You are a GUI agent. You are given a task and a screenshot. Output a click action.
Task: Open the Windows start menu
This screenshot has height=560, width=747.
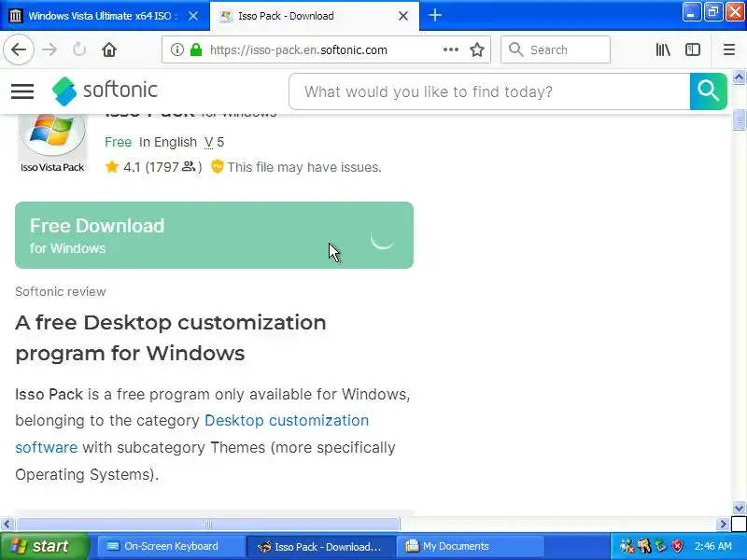[x=45, y=546]
